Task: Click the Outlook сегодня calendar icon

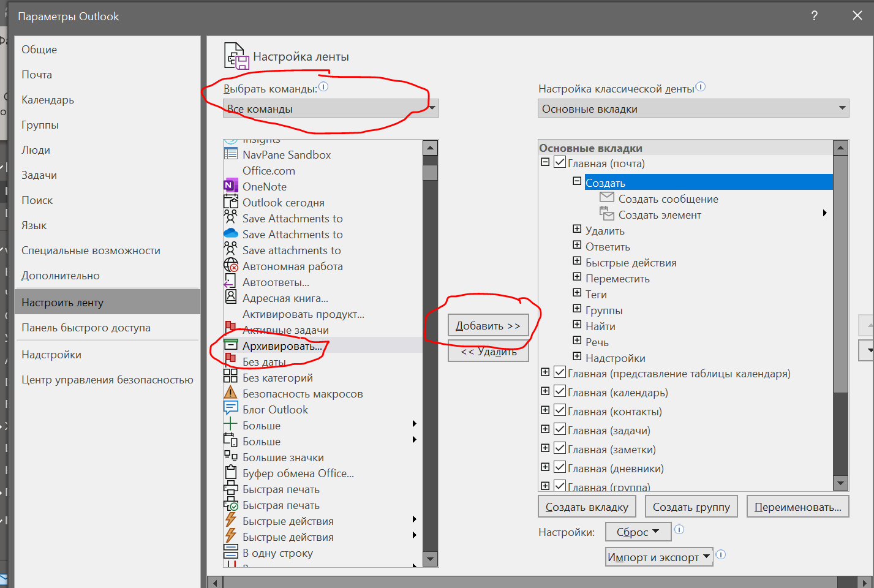Action: pyautogui.click(x=230, y=202)
